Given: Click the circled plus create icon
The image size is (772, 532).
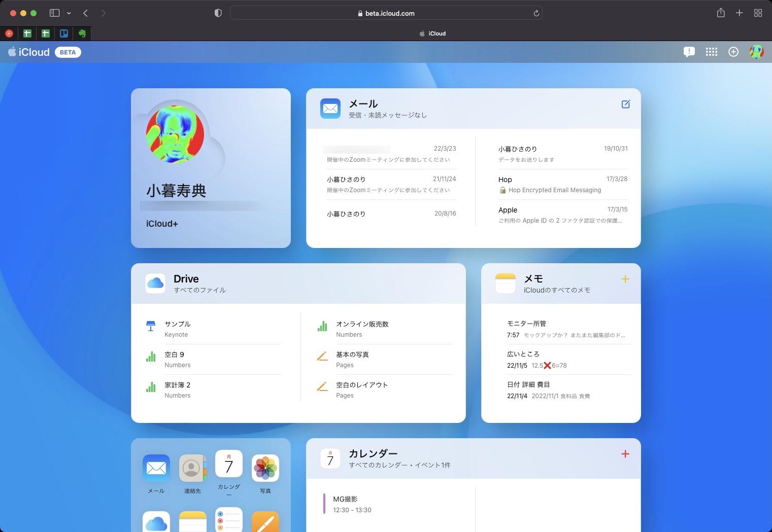Looking at the screenshot, I should (x=733, y=52).
